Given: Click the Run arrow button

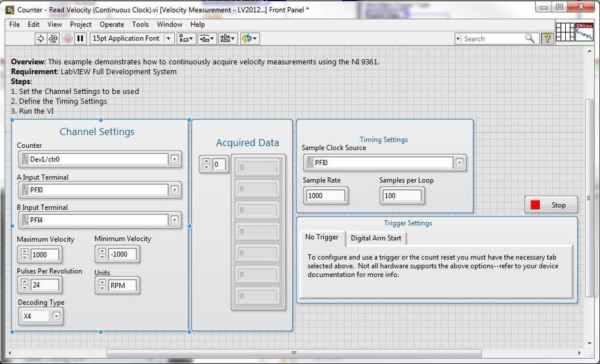Looking at the screenshot, I should coord(40,38).
